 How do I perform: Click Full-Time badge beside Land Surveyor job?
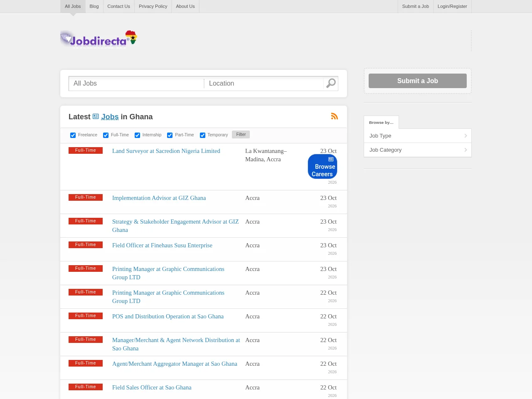pyautogui.click(x=86, y=150)
